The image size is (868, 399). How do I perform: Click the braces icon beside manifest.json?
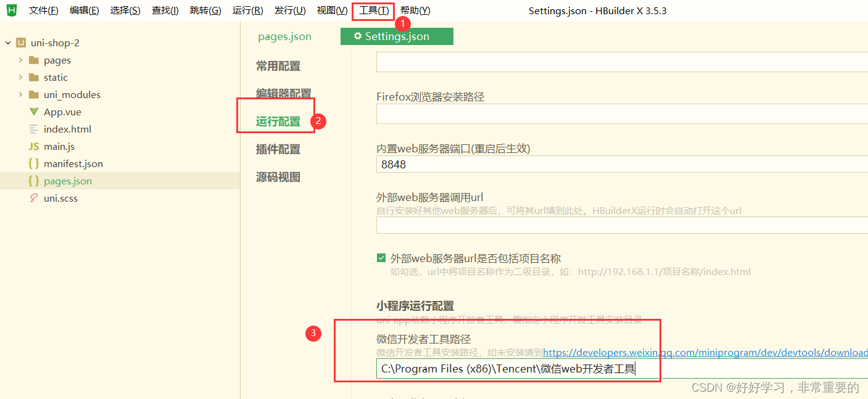coord(35,163)
